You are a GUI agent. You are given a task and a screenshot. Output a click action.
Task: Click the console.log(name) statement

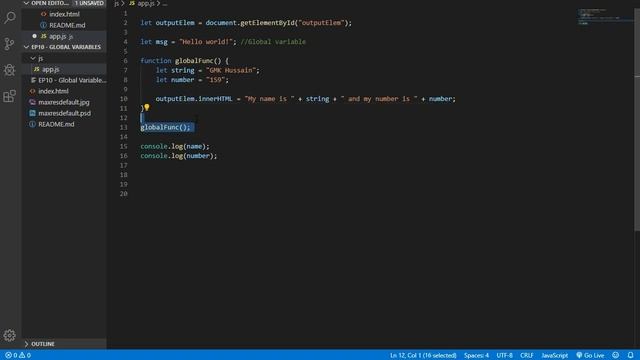click(x=175, y=146)
